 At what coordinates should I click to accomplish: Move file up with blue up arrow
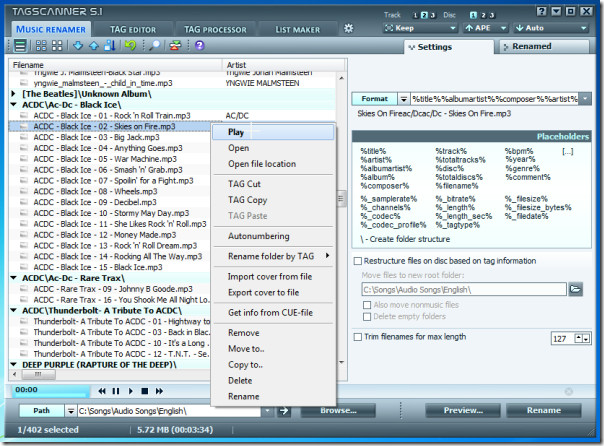[x=94, y=45]
